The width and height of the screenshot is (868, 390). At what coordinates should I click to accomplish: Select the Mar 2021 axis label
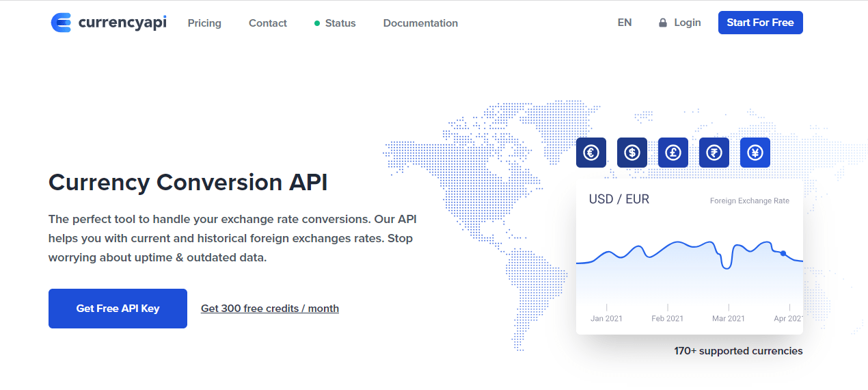click(x=729, y=318)
